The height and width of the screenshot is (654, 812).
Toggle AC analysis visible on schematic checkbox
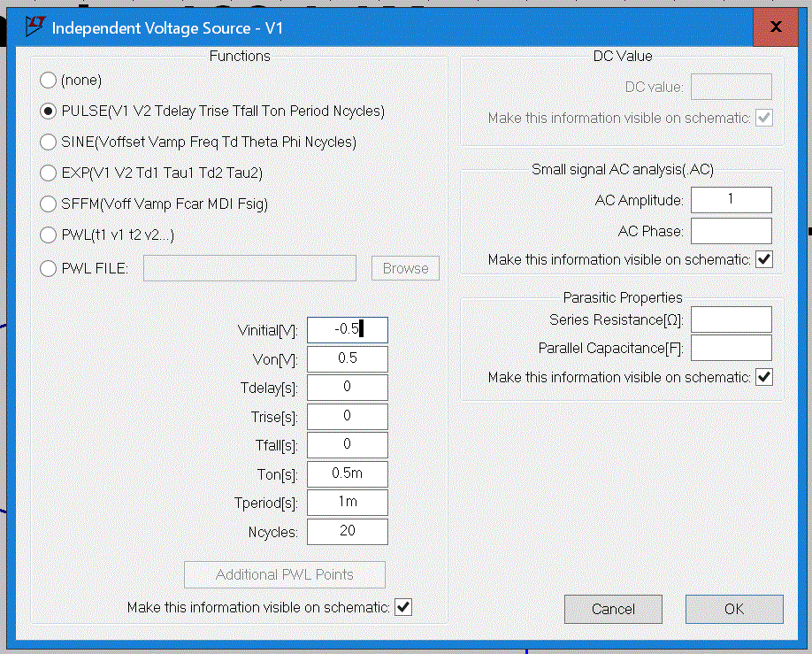pyautogui.click(x=765, y=260)
